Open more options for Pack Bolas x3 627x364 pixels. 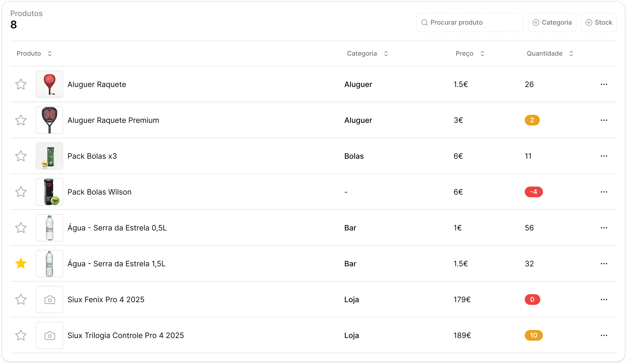point(604,156)
